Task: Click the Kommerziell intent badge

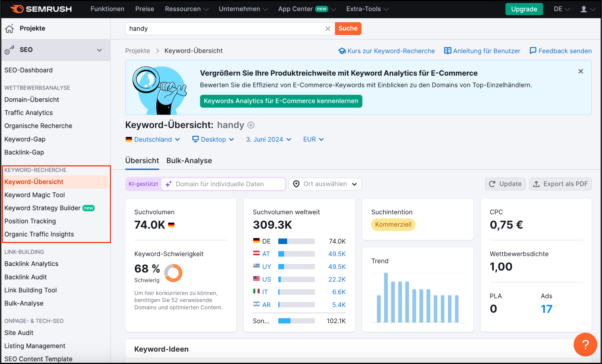Action: click(x=393, y=225)
